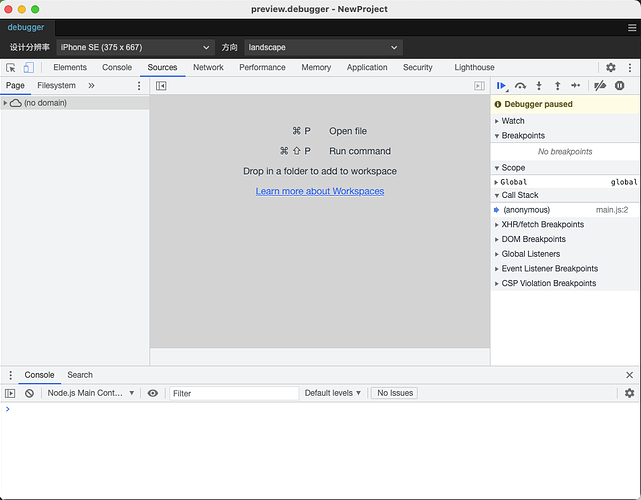Viewport: 641px width, 500px height.
Task: Open the Network tab
Action: tap(208, 67)
